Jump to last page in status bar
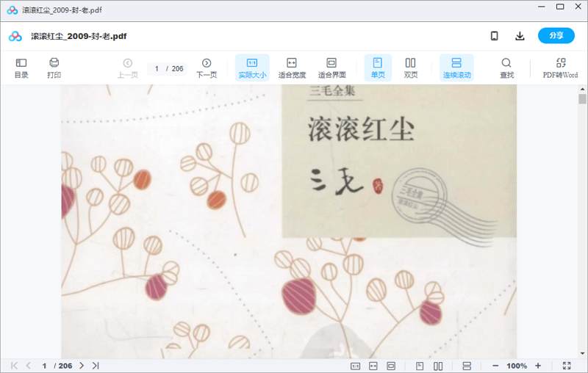The width and height of the screenshot is (588, 373). (96, 366)
